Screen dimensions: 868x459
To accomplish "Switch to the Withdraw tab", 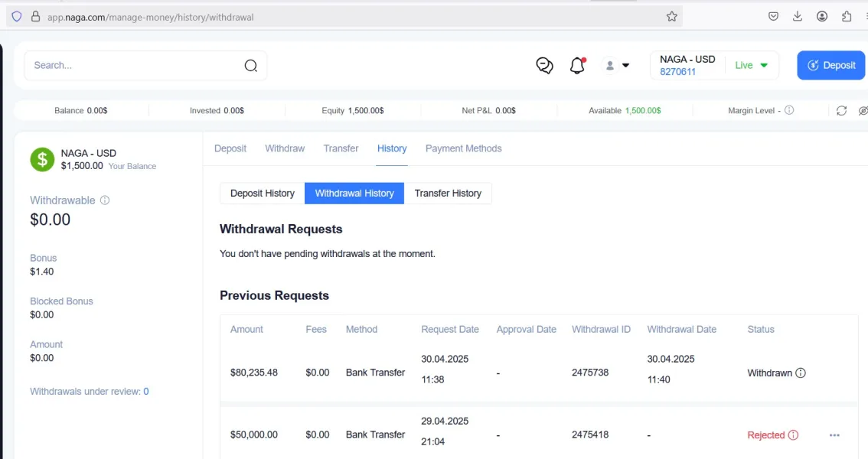I will [x=285, y=148].
